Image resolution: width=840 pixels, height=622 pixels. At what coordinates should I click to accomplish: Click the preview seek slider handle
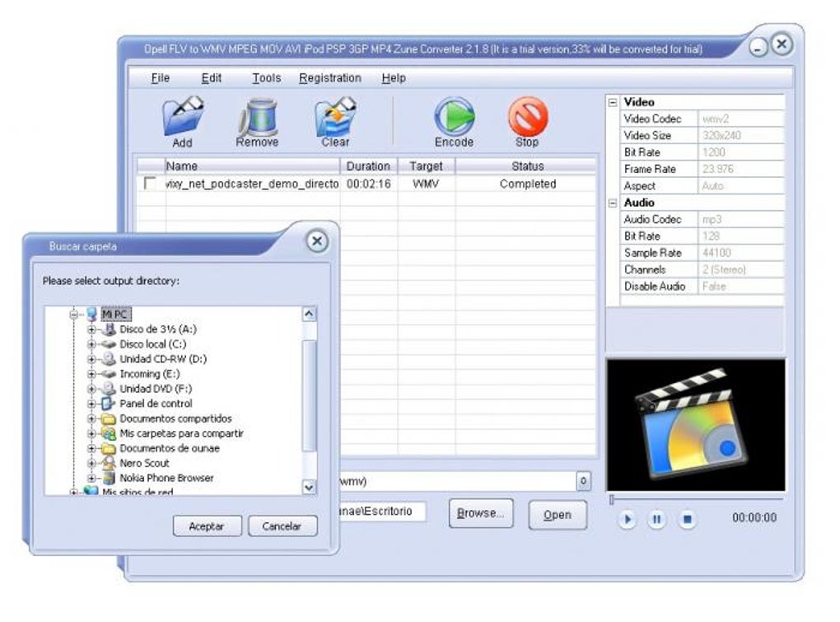611,500
